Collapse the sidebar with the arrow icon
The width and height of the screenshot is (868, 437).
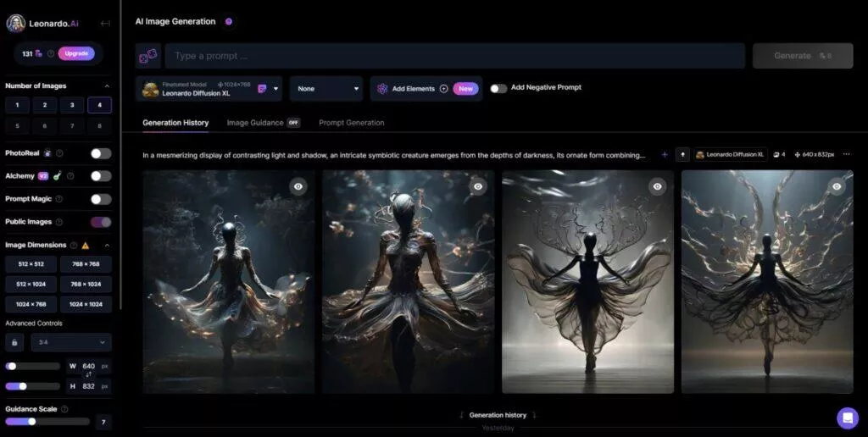[x=105, y=23]
